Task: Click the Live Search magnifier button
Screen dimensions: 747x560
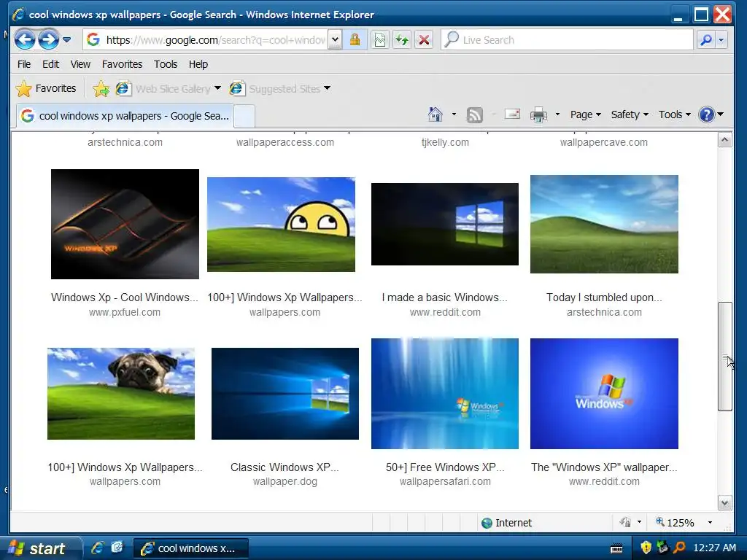Action: pyautogui.click(x=706, y=40)
